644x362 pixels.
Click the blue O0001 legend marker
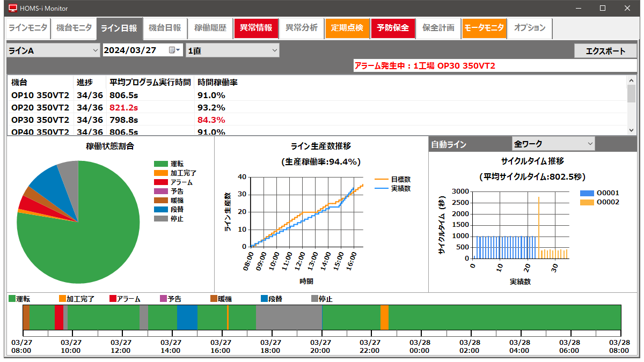587,193
